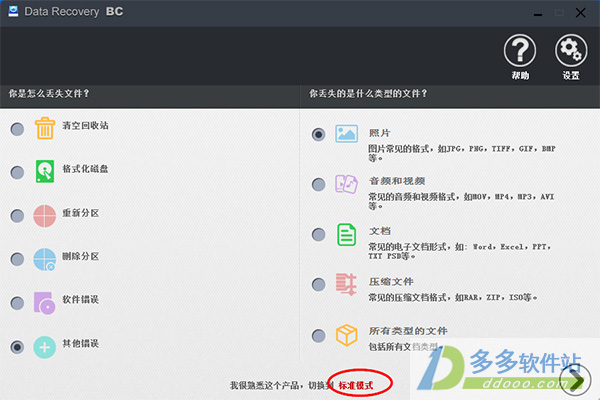Click the document formats description with Word
Screen dimensions: 600x400
(x=460, y=251)
